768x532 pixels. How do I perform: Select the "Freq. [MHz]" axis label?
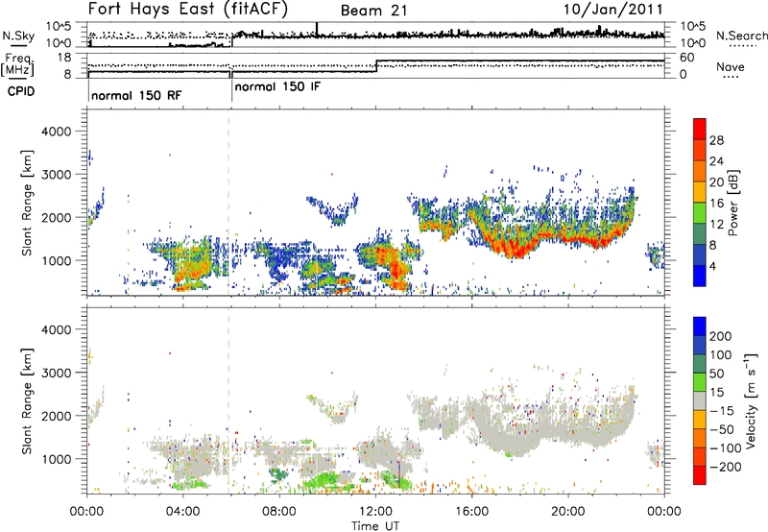click(18, 64)
